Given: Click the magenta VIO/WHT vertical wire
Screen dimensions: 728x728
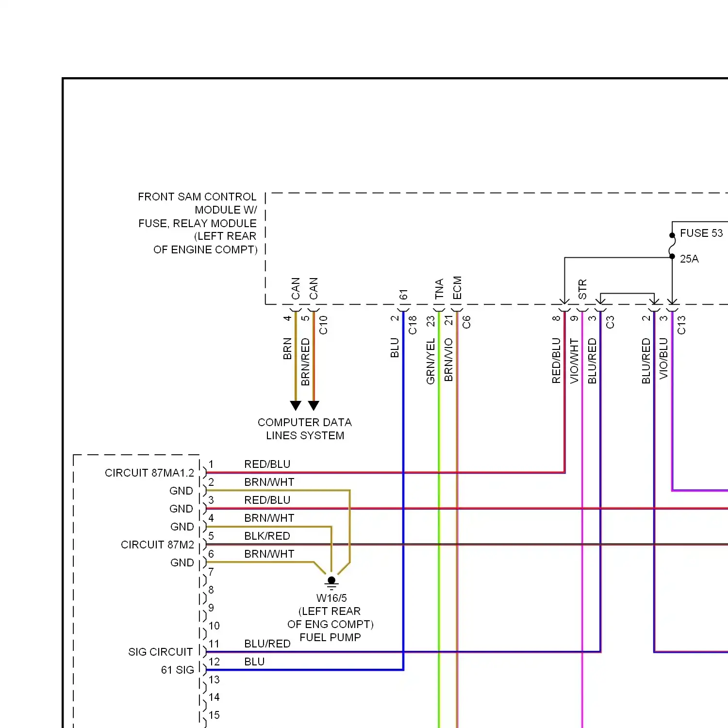Looking at the screenshot, I should pyautogui.click(x=582, y=519).
